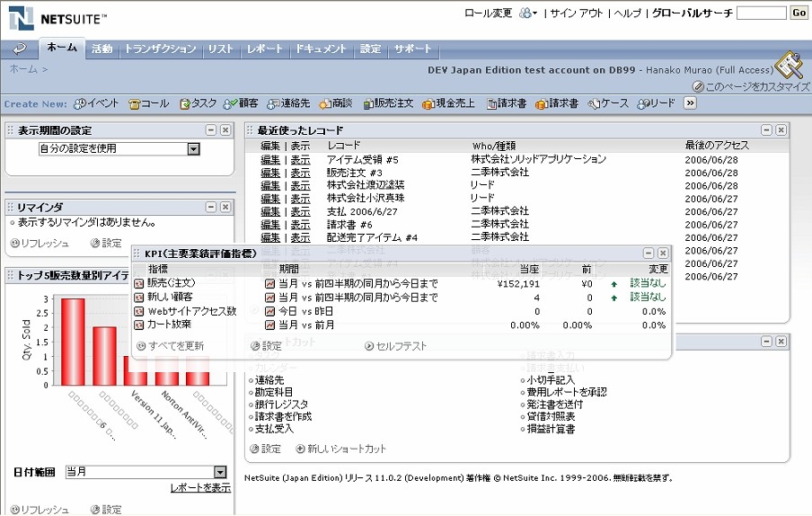
Task: Open 販売(注文) KPI icon
Action: [139, 284]
